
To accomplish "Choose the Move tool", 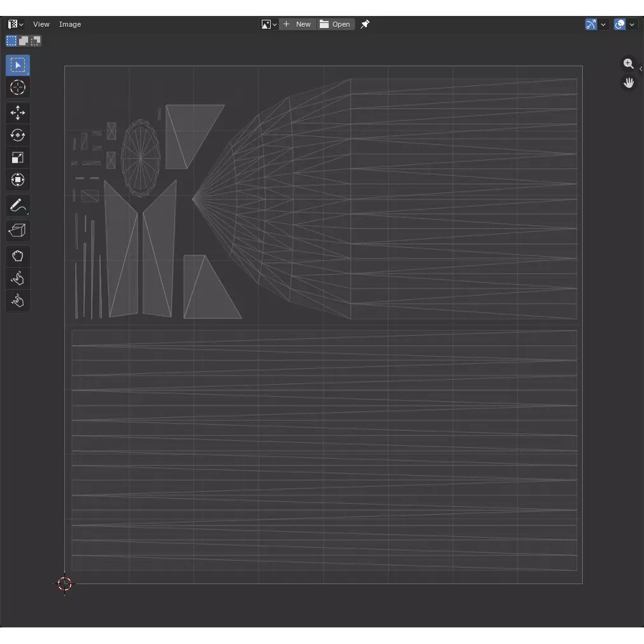I will (x=18, y=113).
